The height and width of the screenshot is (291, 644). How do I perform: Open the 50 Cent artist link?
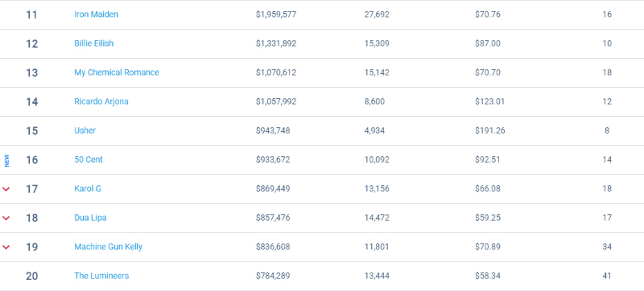coord(89,160)
